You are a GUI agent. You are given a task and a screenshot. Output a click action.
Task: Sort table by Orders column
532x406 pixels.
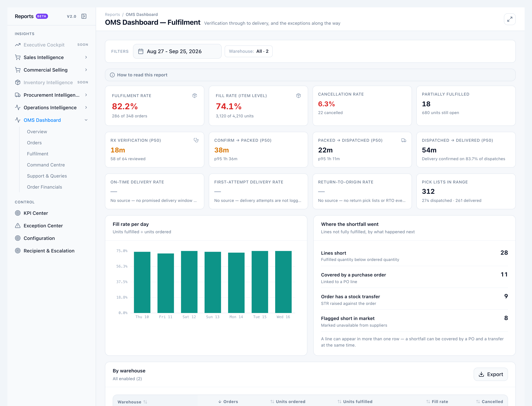pos(228,401)
